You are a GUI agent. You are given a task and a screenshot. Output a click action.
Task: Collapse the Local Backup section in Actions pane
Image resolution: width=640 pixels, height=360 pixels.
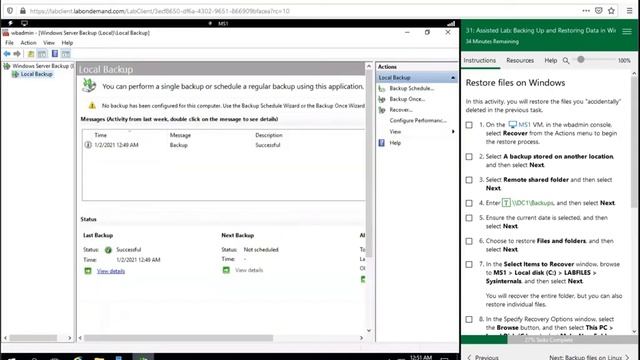(453, 78)
